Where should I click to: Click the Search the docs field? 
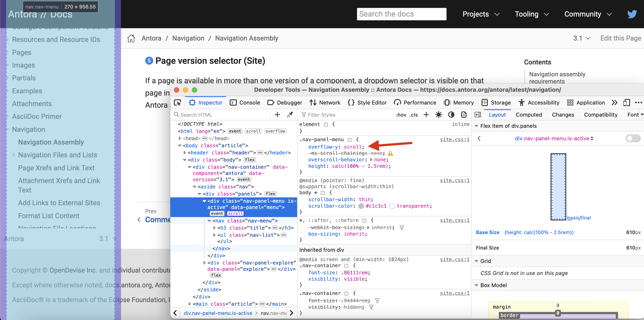(402, 14)
